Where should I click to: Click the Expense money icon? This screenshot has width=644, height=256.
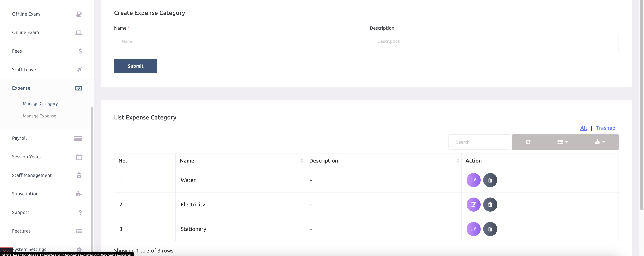click(x=78, y=88)
